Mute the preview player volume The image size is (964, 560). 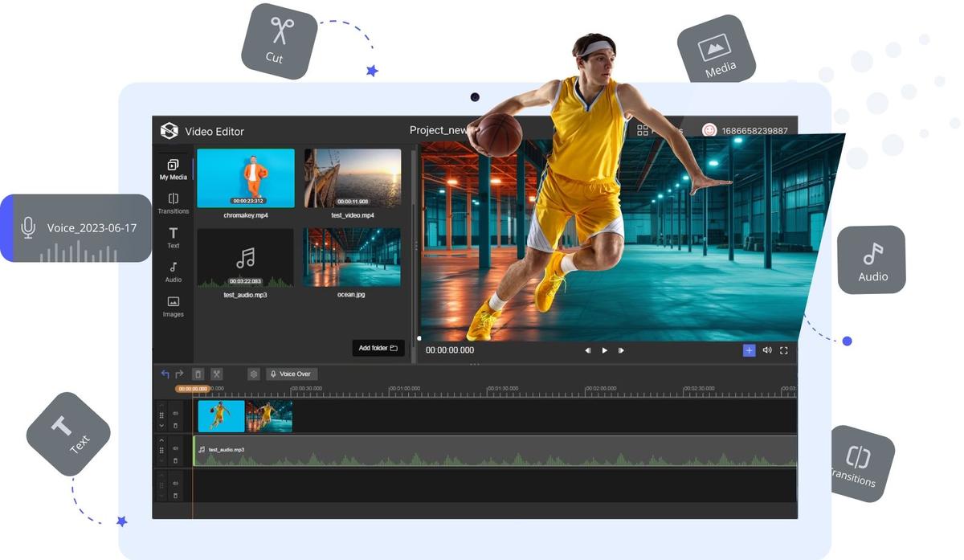click(766, 349)
